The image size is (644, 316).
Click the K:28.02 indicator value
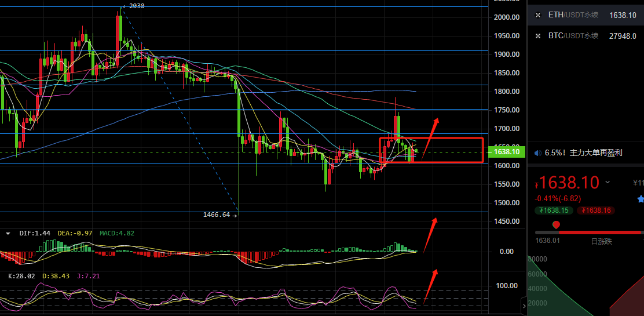22,276
